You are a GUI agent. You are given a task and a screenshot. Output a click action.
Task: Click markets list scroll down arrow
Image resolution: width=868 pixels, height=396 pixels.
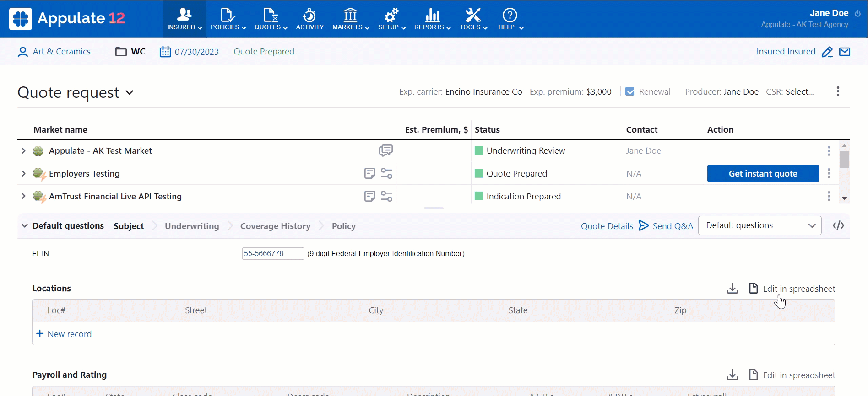844,198
